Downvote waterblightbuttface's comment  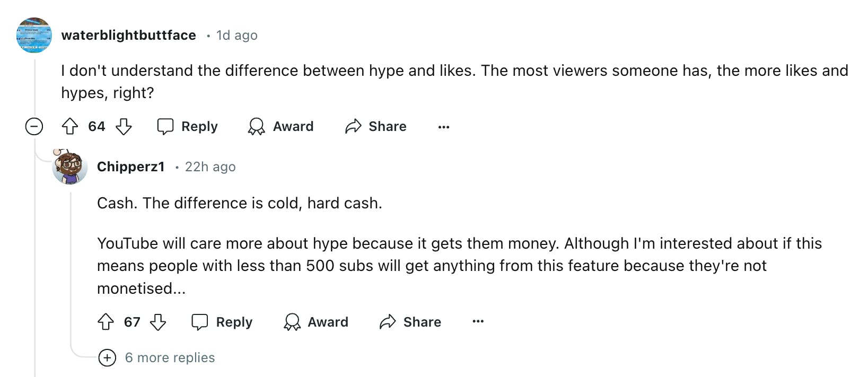(x=124, y=126)
